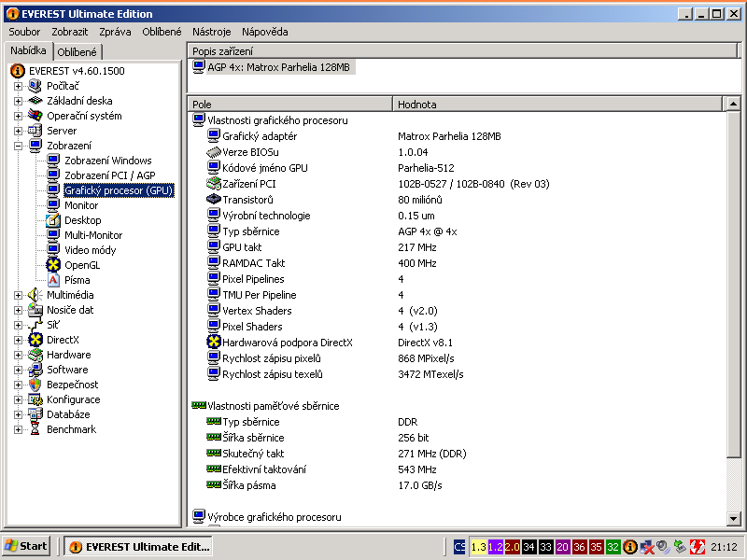Click the DirectX icon in sidebar

point(35,340)
